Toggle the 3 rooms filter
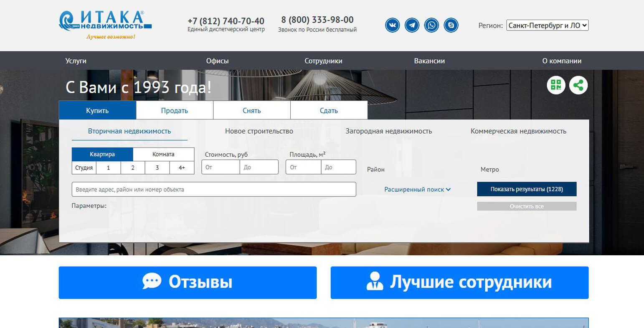 click(157, 168)
